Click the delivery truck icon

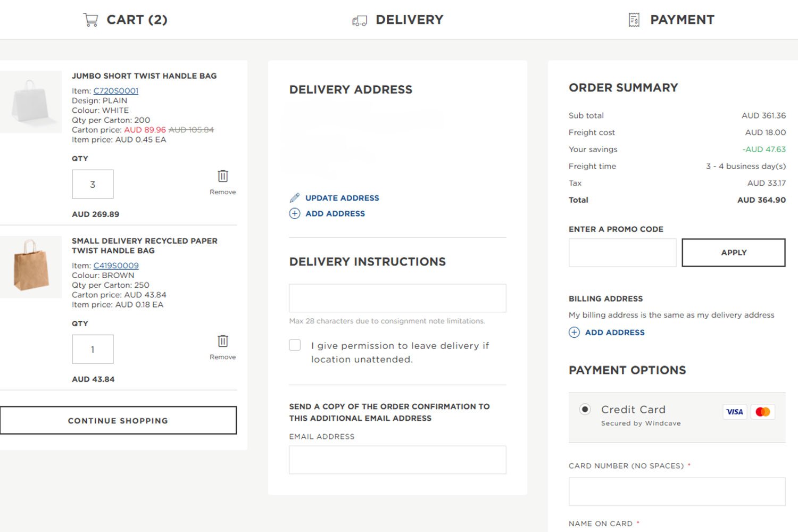tap(360, 21)
